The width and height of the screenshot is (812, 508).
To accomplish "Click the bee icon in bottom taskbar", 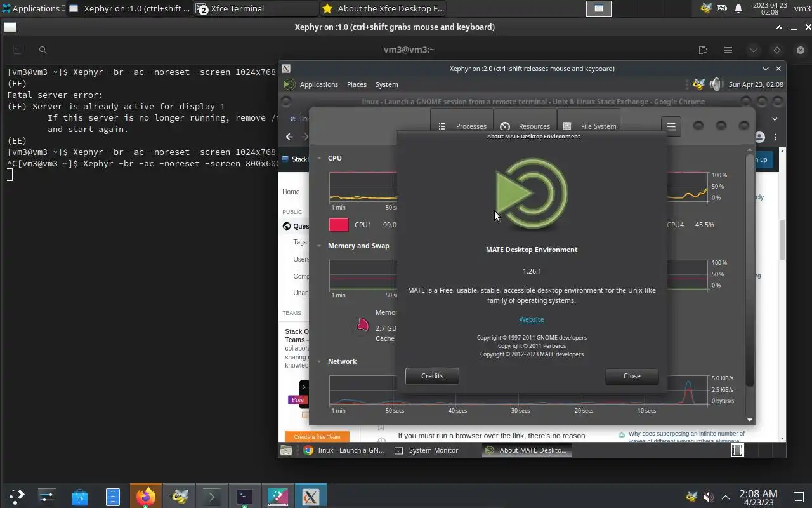I will click(180, 497).
